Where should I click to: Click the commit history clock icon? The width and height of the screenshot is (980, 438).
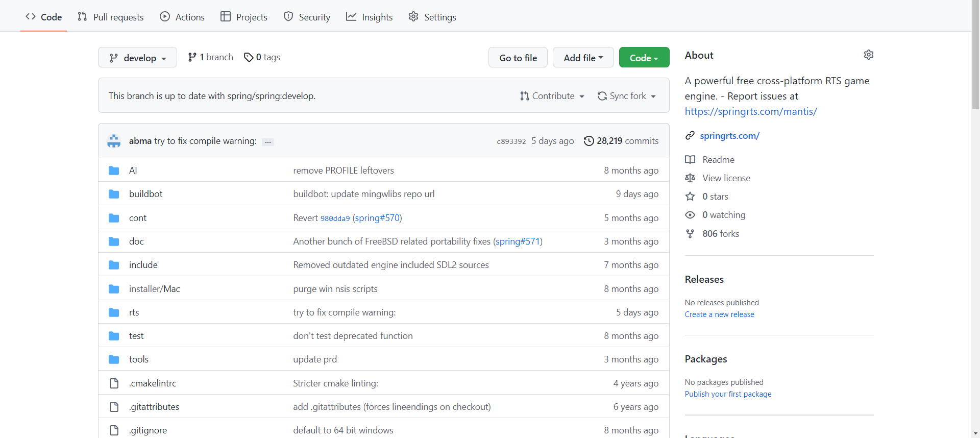tap(589, 141)
